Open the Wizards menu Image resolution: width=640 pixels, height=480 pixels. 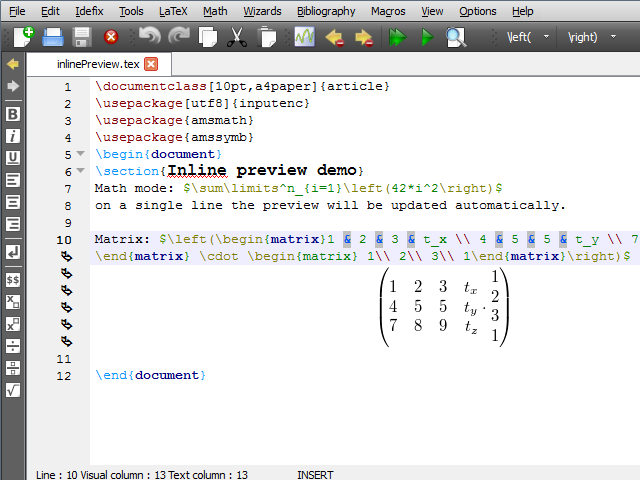coord(262,11)
